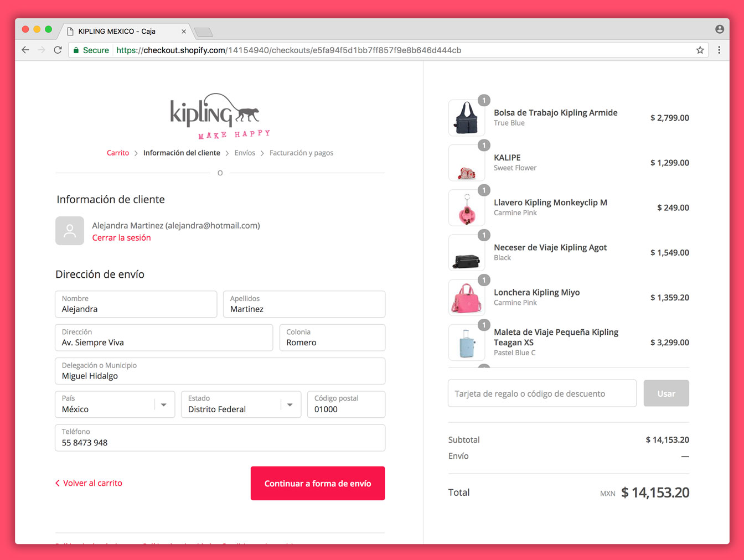Click the browser back arrow
Screen dimensions: 744x560
(25, 50)
